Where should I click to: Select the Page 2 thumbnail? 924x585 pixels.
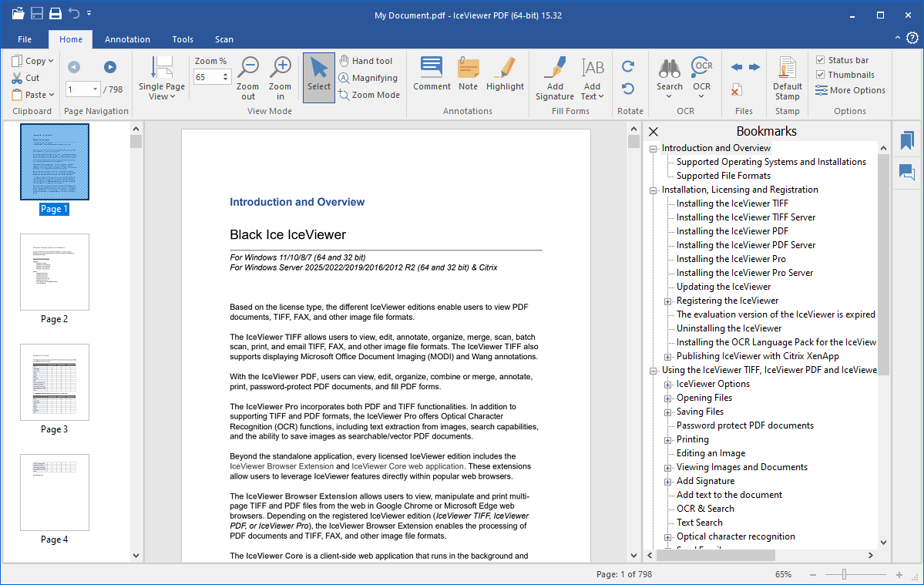pyautogui.click(x=54, y=271)
